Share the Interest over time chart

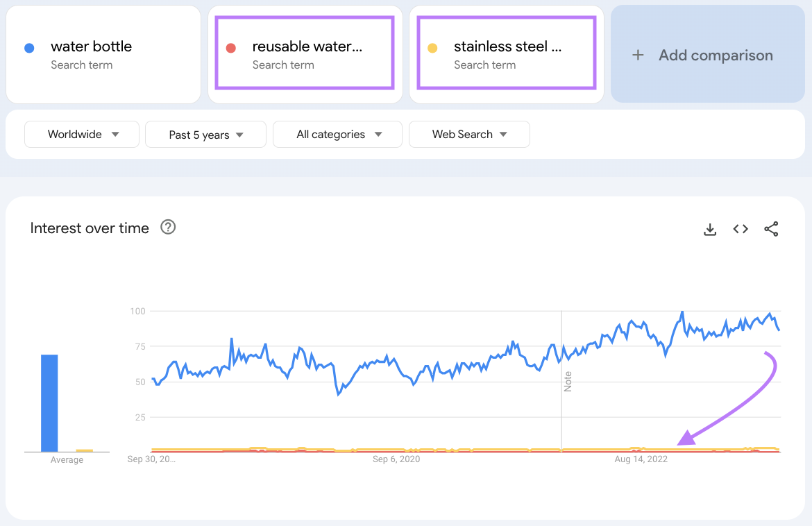point(771,228)
